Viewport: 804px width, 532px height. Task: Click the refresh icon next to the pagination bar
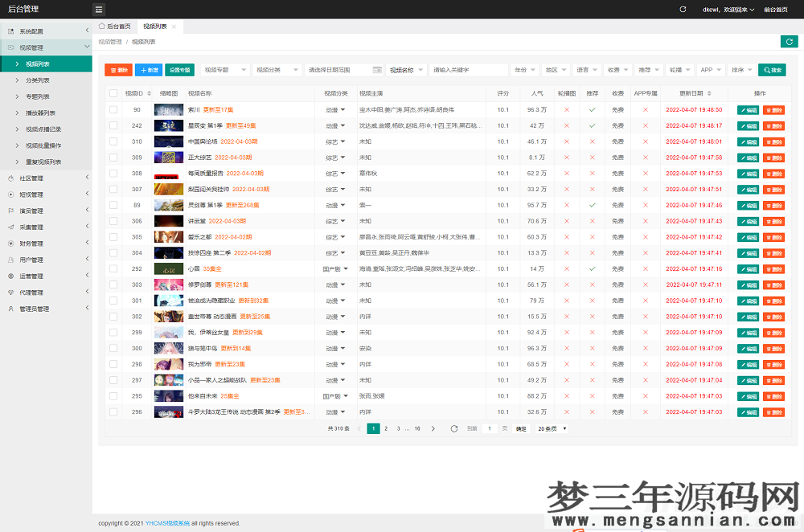point(456,429)
